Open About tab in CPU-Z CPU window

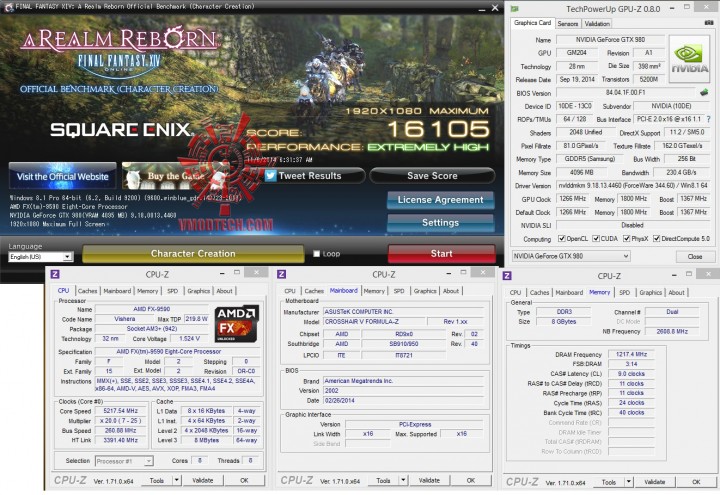point(224,291)
